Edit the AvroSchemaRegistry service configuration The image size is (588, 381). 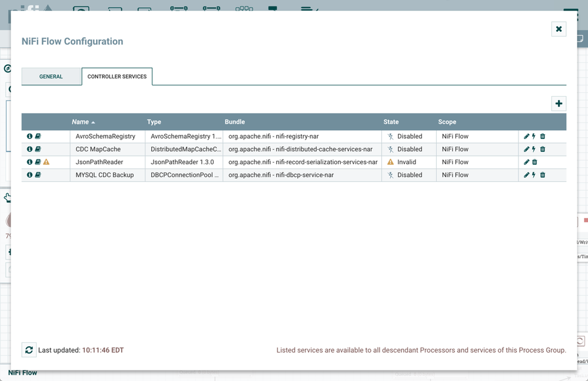pyautogui.click(x=527, y=136)
